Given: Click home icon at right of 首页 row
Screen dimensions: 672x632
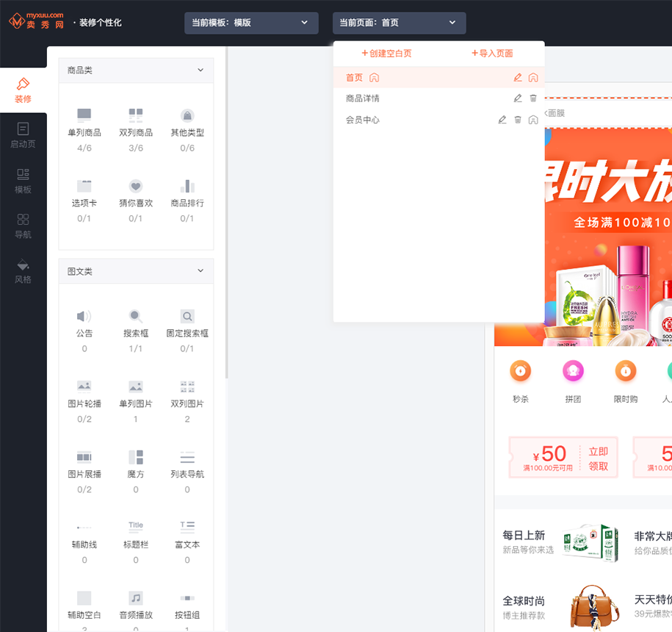Looking at the screenshot, I should pyautogui.click(x=533, y=78).
